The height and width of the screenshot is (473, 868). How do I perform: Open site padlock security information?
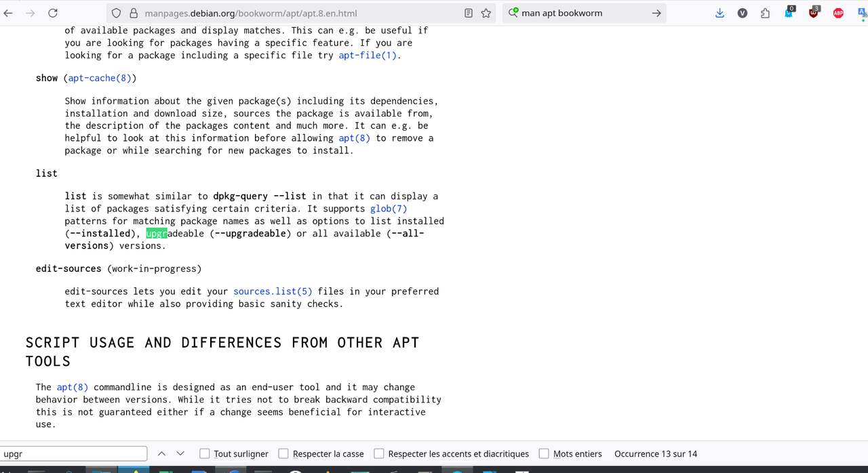tap(133, 13)
